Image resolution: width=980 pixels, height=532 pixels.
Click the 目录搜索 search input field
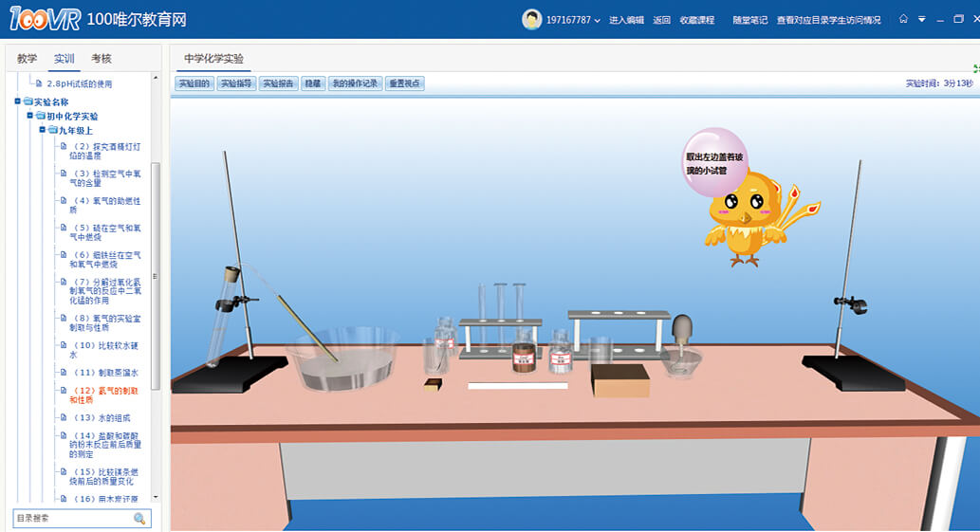point(71,519)
